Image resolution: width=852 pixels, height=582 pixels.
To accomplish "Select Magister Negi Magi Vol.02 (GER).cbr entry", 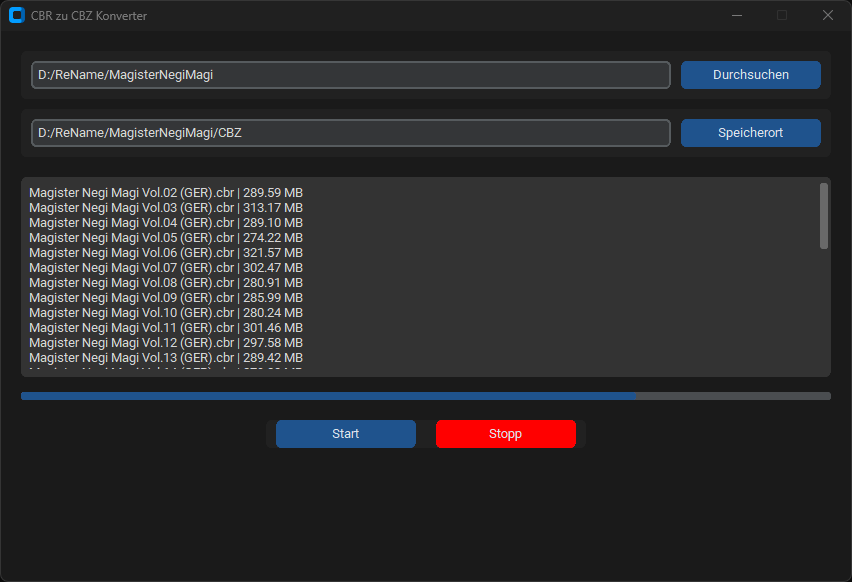I will coord(166,193).
